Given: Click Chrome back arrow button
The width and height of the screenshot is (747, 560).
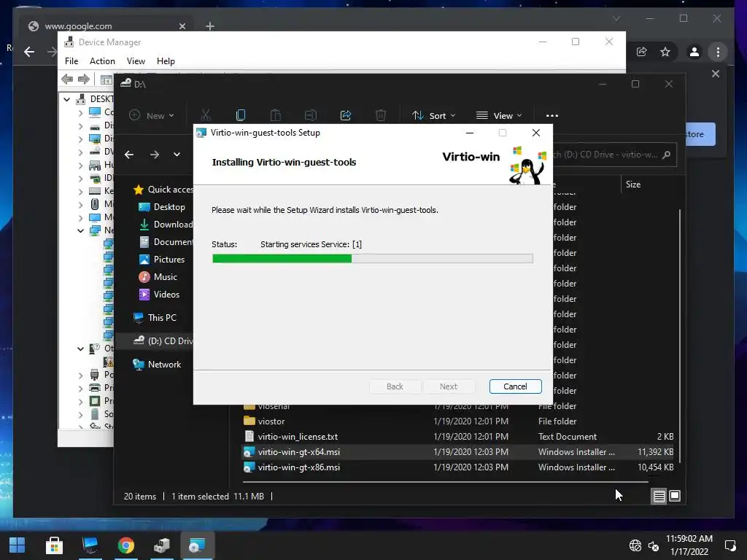Looking at the screenshot, I should pos(29,52).
